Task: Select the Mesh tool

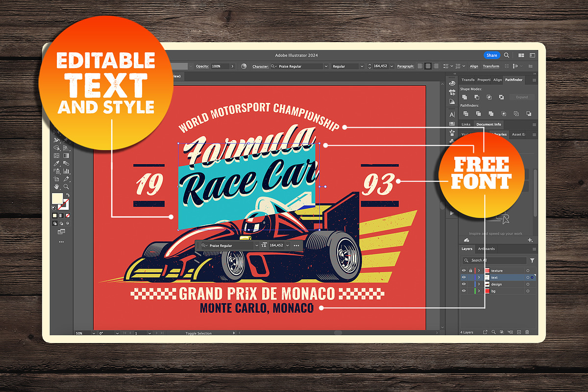Action: [x=56, y=155]
